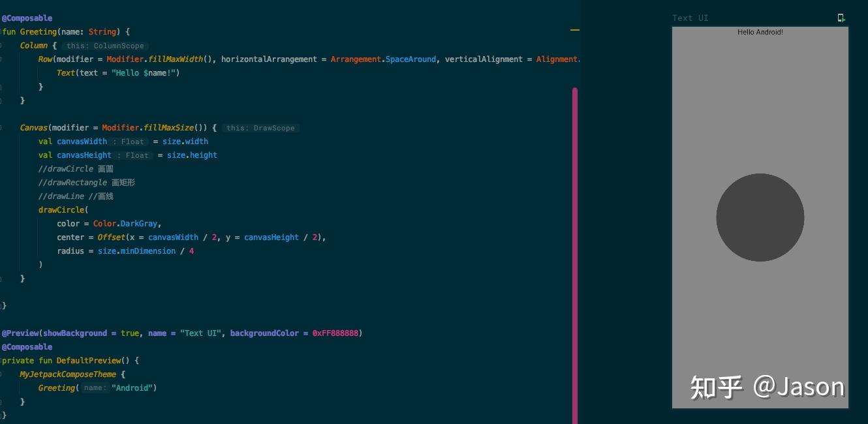Click the pink editor vertical scrollbar

[x=575, y=255]
